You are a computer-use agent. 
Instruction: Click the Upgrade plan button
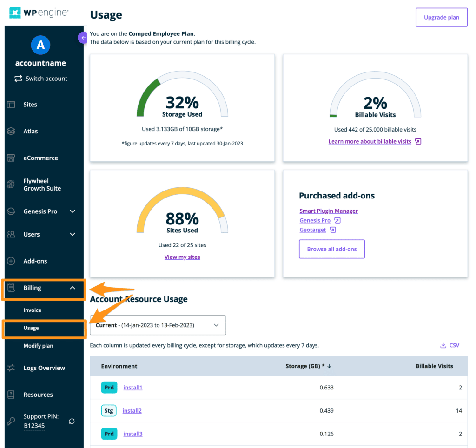tap(441, 18)
